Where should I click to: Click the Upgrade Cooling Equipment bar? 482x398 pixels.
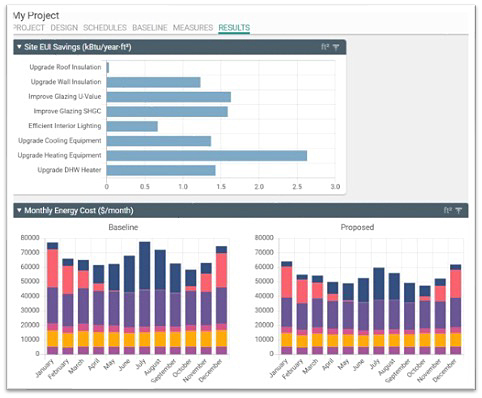(159, 141)
